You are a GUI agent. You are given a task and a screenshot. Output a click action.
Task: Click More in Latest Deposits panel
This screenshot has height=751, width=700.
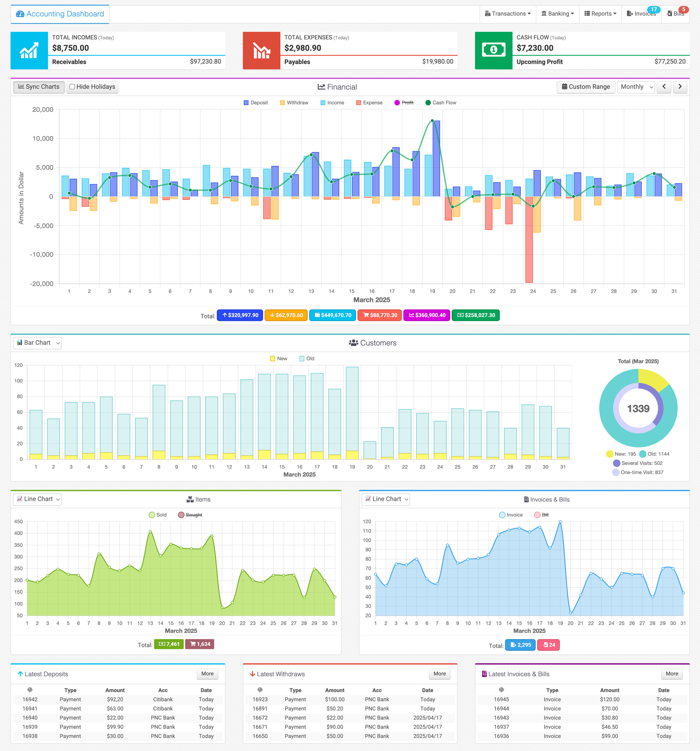click(x=207, y=674)
